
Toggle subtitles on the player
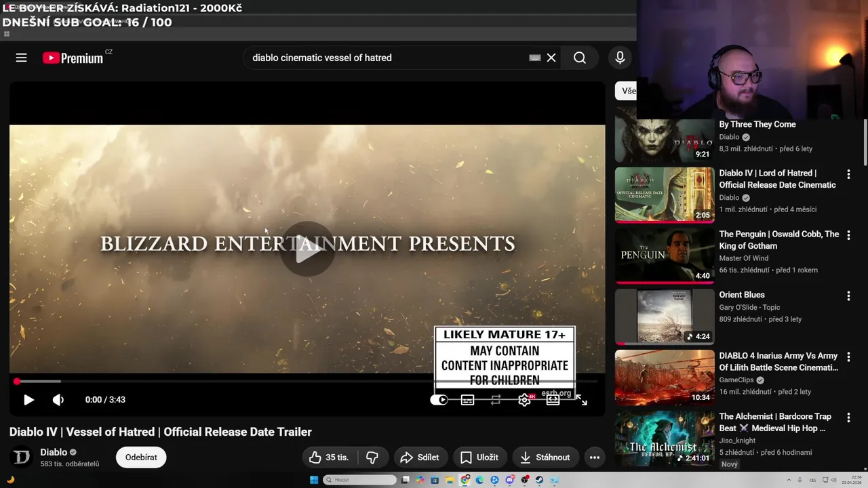coord(467,400)
